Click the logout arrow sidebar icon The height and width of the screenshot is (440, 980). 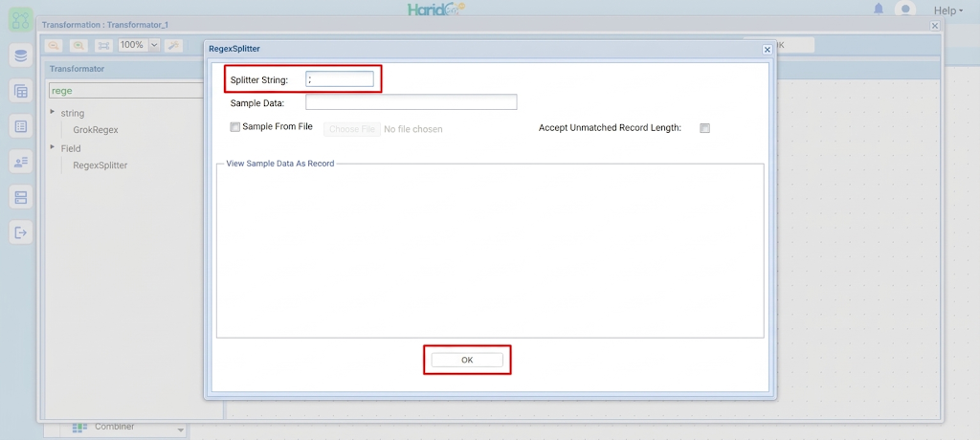pyautogui.click(x=21, y=232)
